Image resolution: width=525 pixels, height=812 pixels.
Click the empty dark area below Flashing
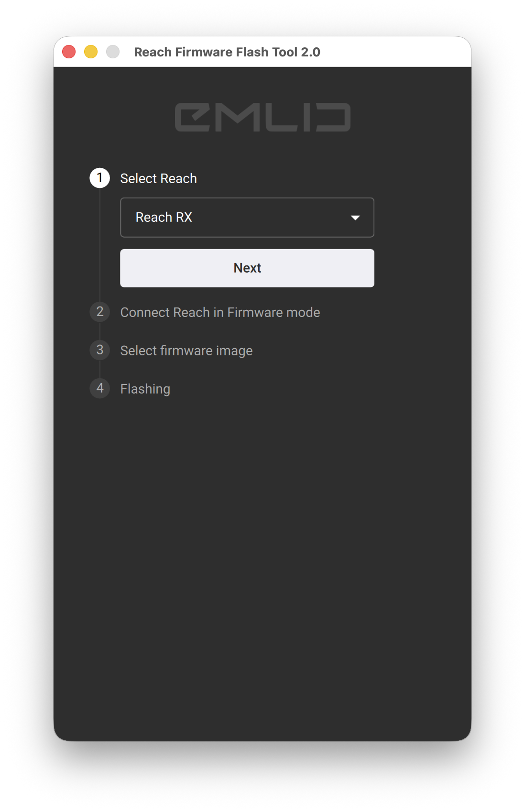point(262,564)
